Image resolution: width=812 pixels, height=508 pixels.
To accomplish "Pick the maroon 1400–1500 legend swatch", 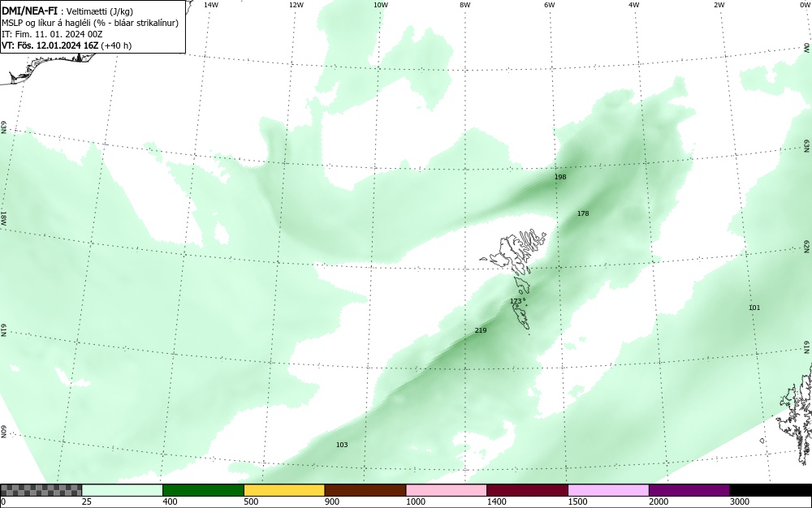I will pos(527,490).
